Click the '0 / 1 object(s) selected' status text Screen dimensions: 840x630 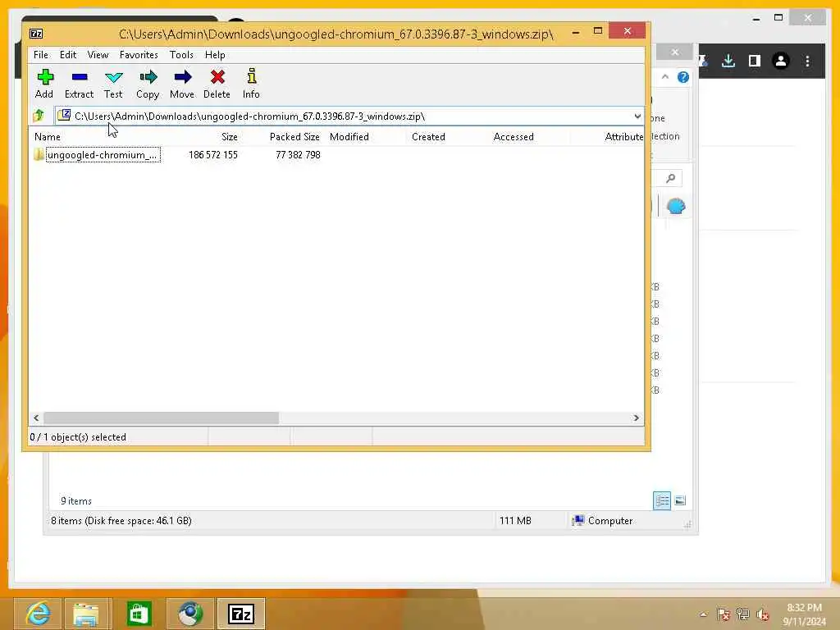78,437
